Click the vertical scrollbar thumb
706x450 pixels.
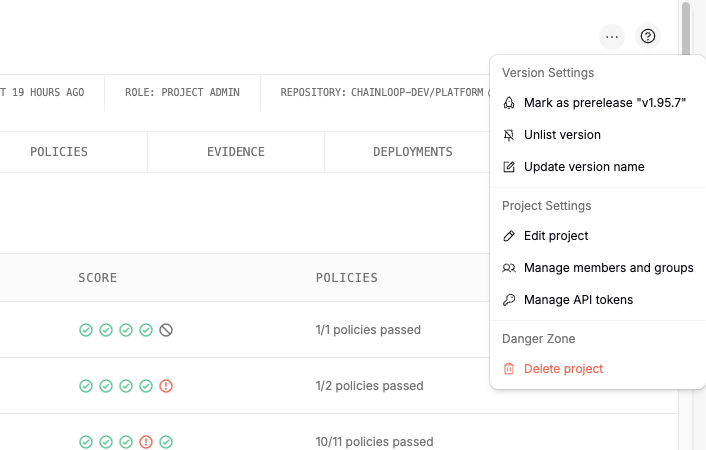685,29
